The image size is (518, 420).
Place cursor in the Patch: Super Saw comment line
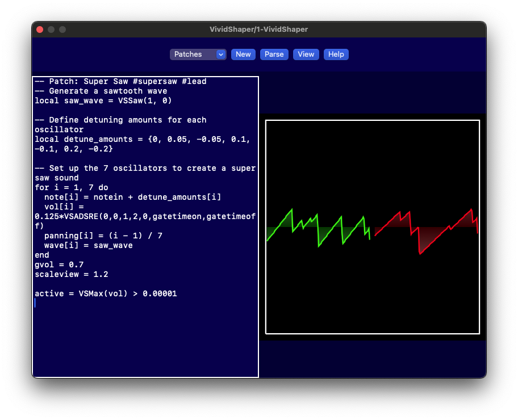point(120,82)
